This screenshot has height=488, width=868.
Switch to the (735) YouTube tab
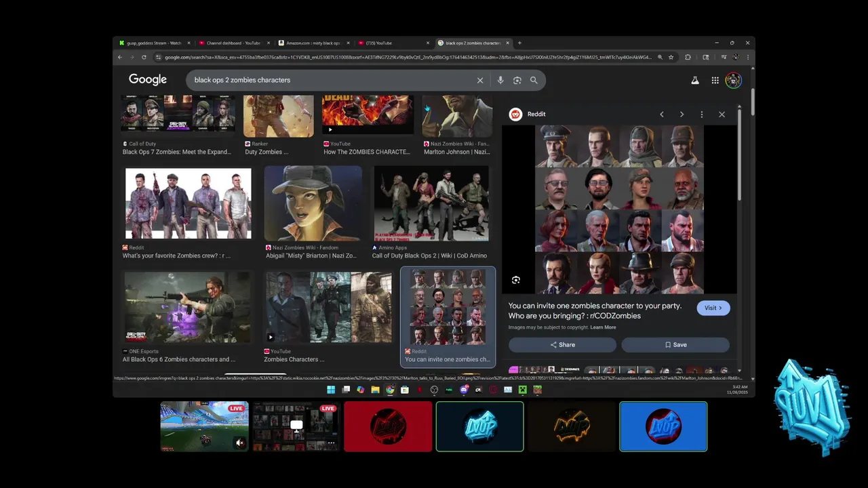[x=392, y=43]
